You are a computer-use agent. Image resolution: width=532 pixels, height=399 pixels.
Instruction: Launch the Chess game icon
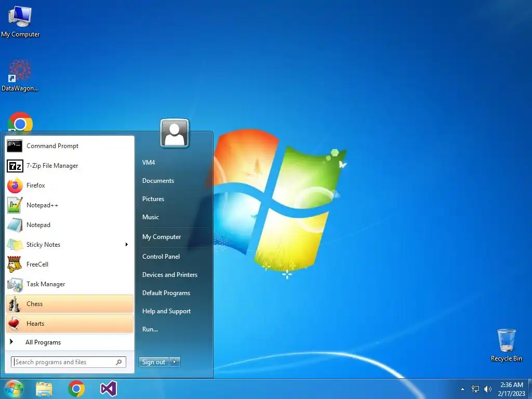[x=15, y=304]
